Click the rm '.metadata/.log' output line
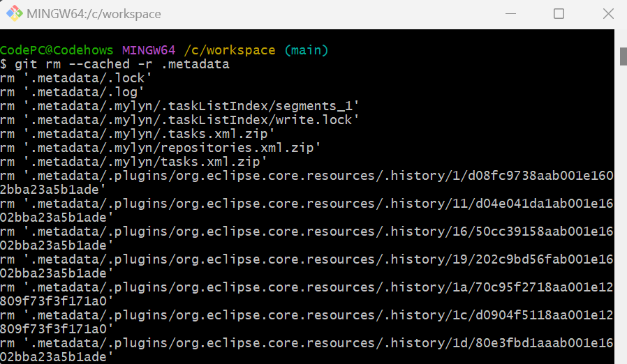Image resolution: width=627 pixels, height=364 pixels. tap(72, 92)
